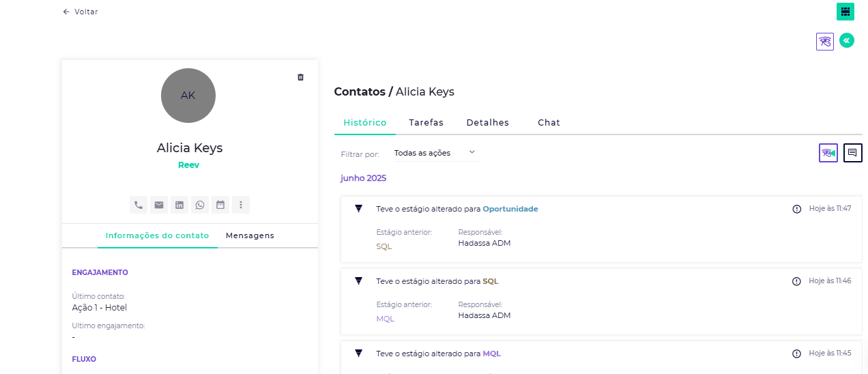This screenshot has height=374, width=868.
Task: Click the alert icon beside Hoje às 11:47
Action: (796, 209)
